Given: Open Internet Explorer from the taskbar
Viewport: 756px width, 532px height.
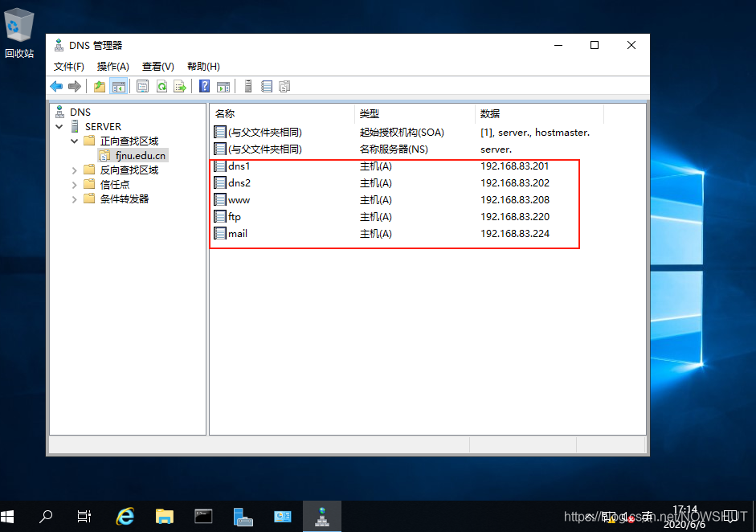Looking at the screenshot, I should pos(125,516).
